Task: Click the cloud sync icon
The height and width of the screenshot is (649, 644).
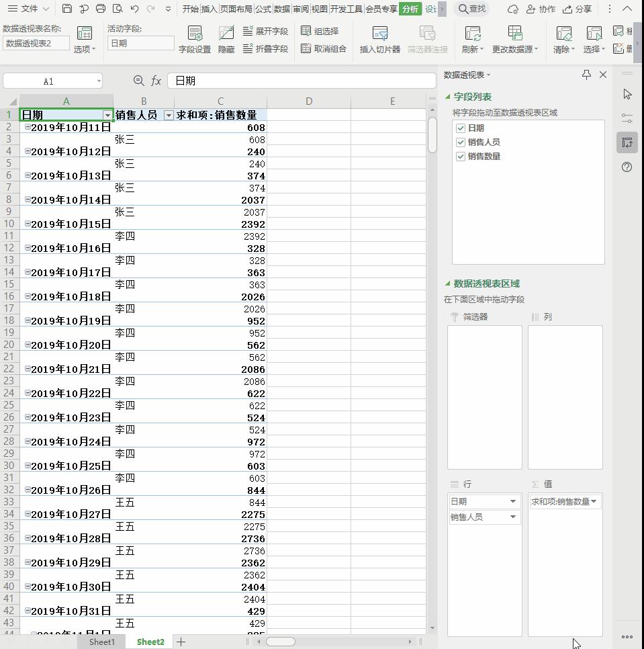Action: click(x=513, y=9)
